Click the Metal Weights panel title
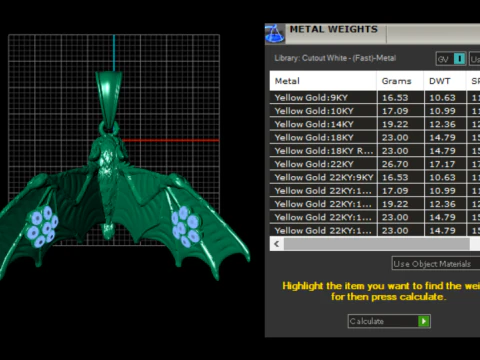This screenshot has height=360, width=480. [334, 29]
